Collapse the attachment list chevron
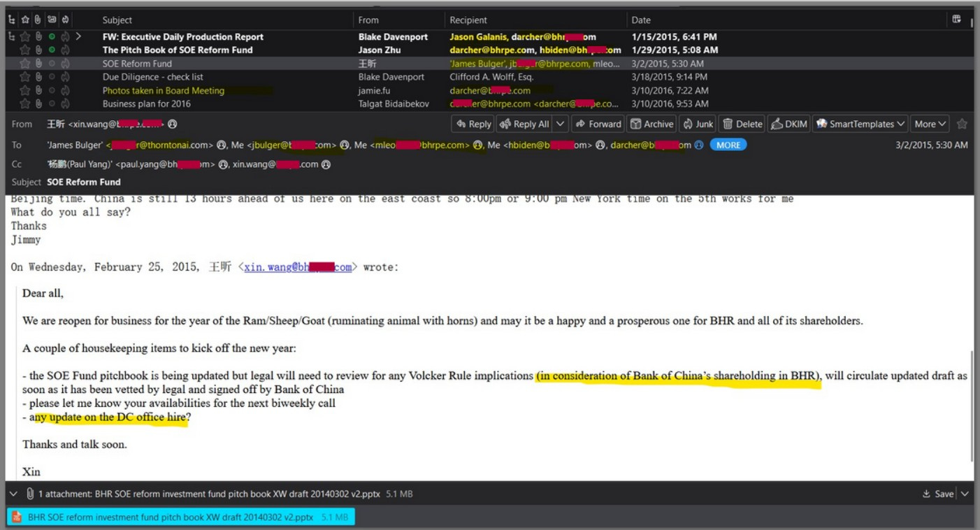 [14, 494]
